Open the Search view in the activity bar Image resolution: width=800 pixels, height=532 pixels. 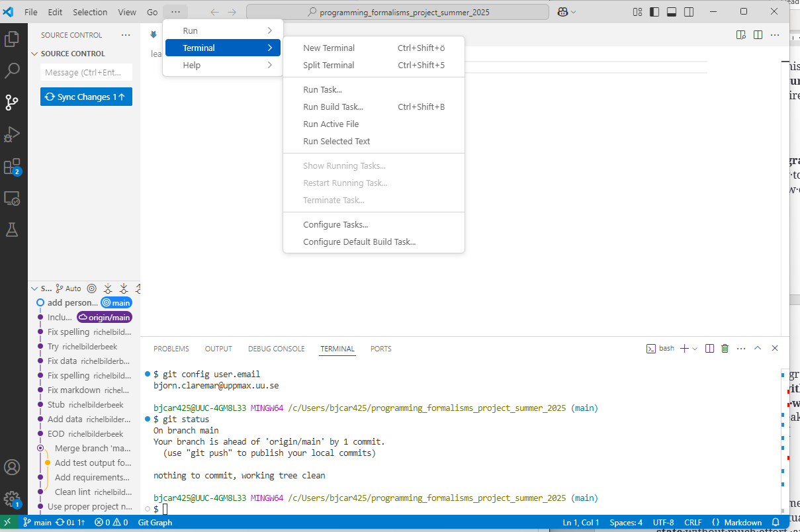(x=13, y=70)
